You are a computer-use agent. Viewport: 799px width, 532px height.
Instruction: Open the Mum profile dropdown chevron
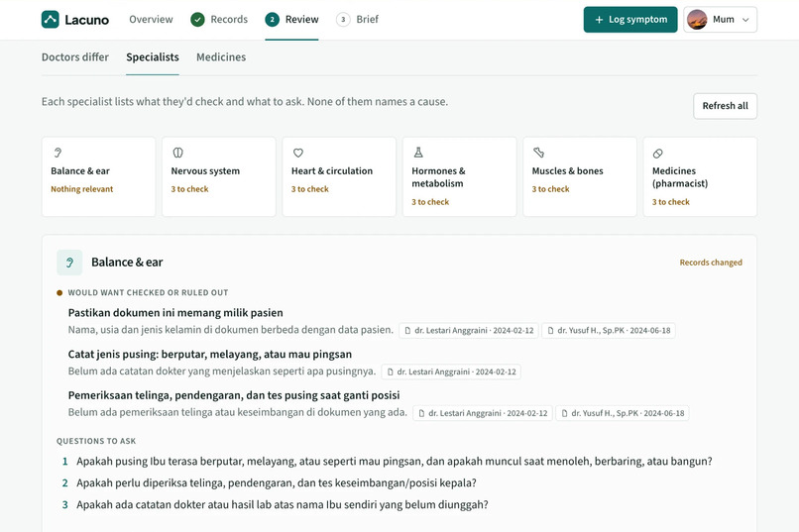(745, 20)
